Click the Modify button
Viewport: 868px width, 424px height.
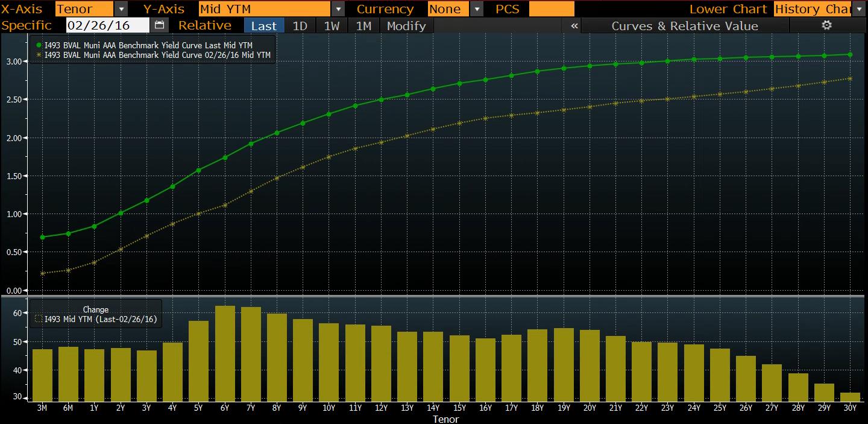(x=406, y=25)
